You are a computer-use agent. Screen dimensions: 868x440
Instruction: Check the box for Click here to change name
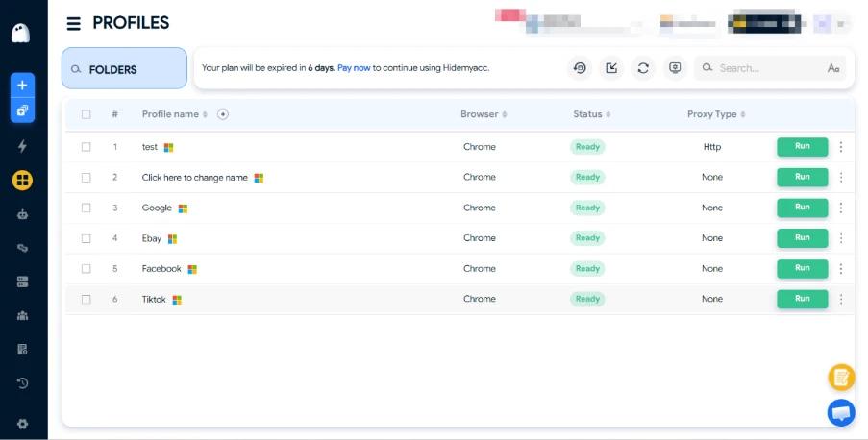click(86, 177)
